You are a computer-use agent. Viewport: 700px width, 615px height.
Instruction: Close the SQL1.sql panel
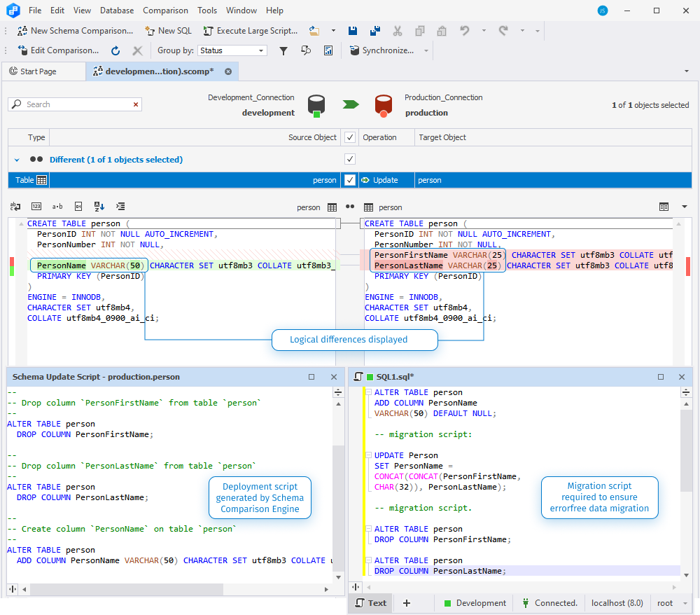[x=682, y=377]
